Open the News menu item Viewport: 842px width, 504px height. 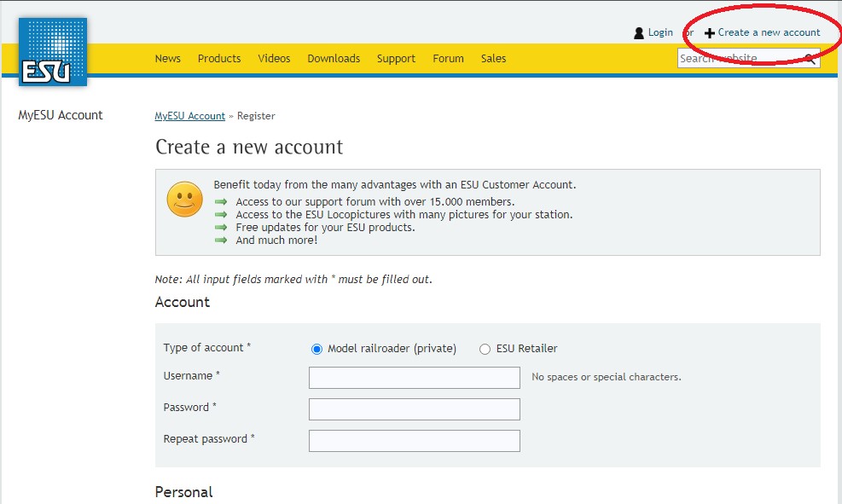[167, 59]
